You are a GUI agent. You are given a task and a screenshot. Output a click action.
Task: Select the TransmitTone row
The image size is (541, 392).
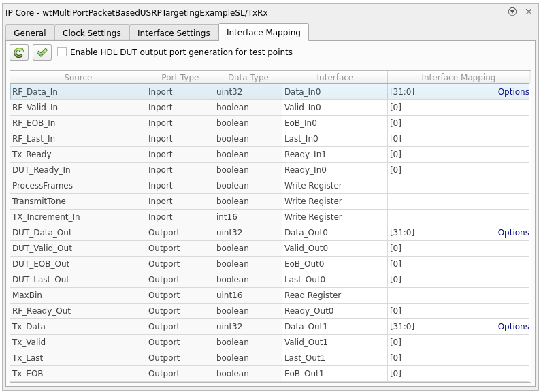click(x=78, y=201)
